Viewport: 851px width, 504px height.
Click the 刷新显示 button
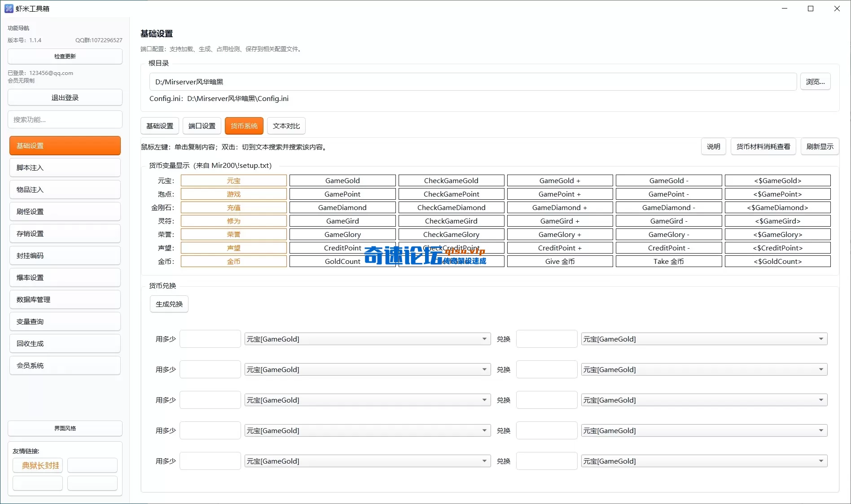tap(819, 147)
